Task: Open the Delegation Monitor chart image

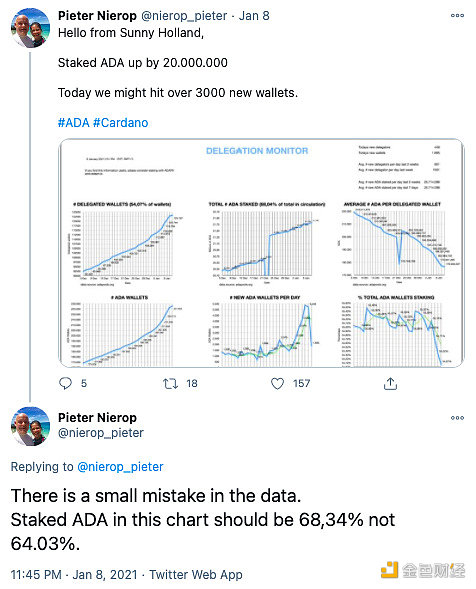Action: point(261,253)
